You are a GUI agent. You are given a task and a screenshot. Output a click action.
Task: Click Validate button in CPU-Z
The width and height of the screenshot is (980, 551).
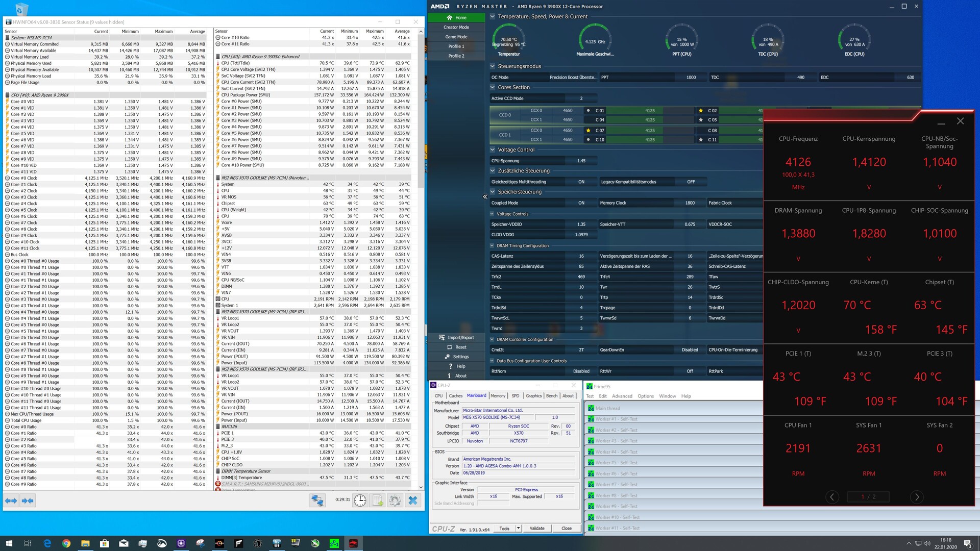(537, 529)
